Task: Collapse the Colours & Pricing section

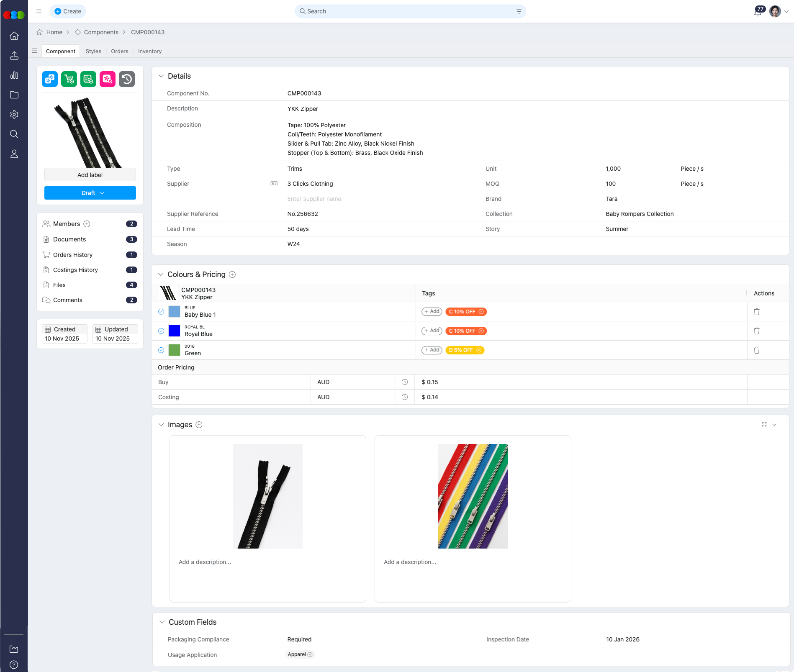Action: (161, 274)
